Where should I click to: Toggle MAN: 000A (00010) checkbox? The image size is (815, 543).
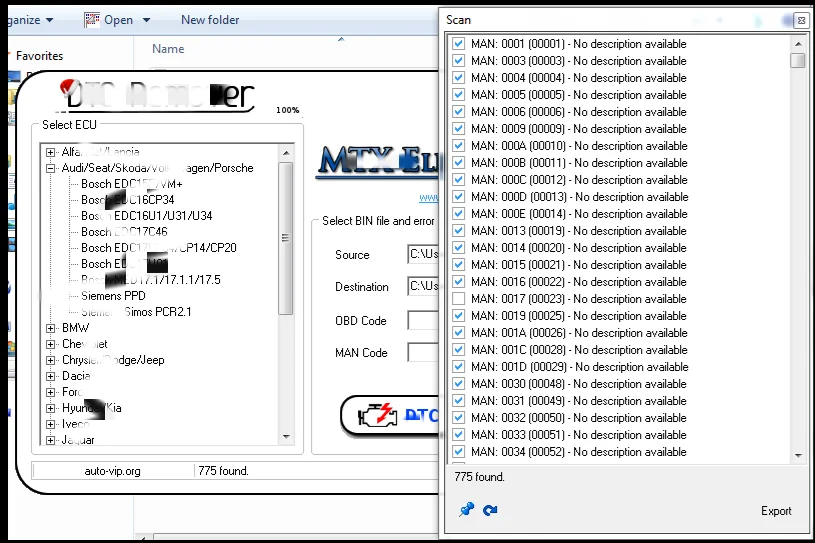[458, 145]
